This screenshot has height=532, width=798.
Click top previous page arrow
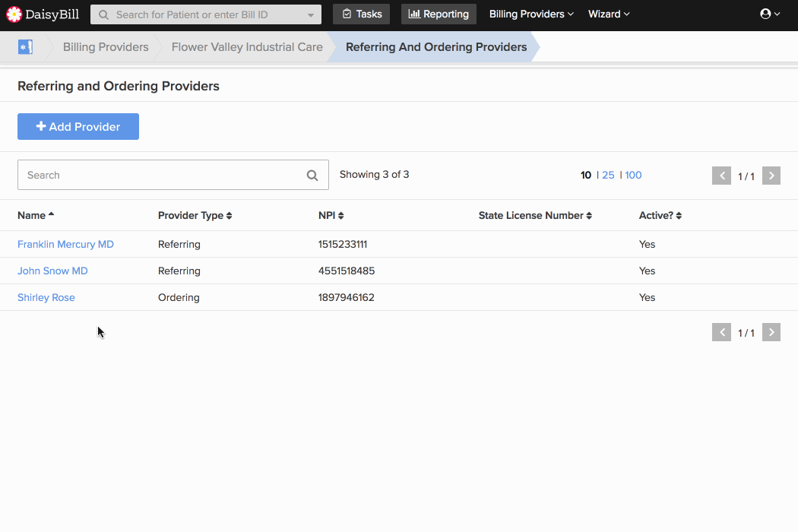pos(722,176)
